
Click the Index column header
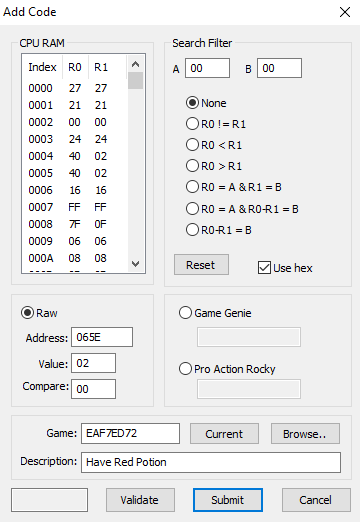click(42, 67)
